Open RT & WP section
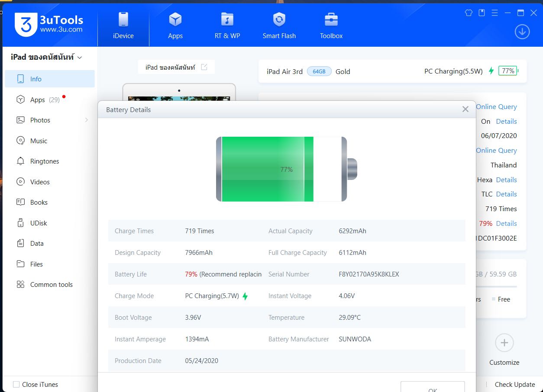 (x=227, y=26)
